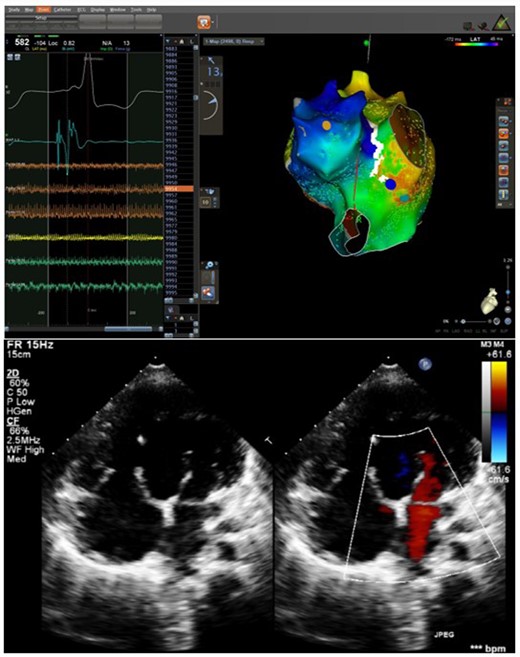The width and height of the screenshot is (520, 657).
Task: Click the magnifier icon in lower side panel
Action: click(209, 265)
